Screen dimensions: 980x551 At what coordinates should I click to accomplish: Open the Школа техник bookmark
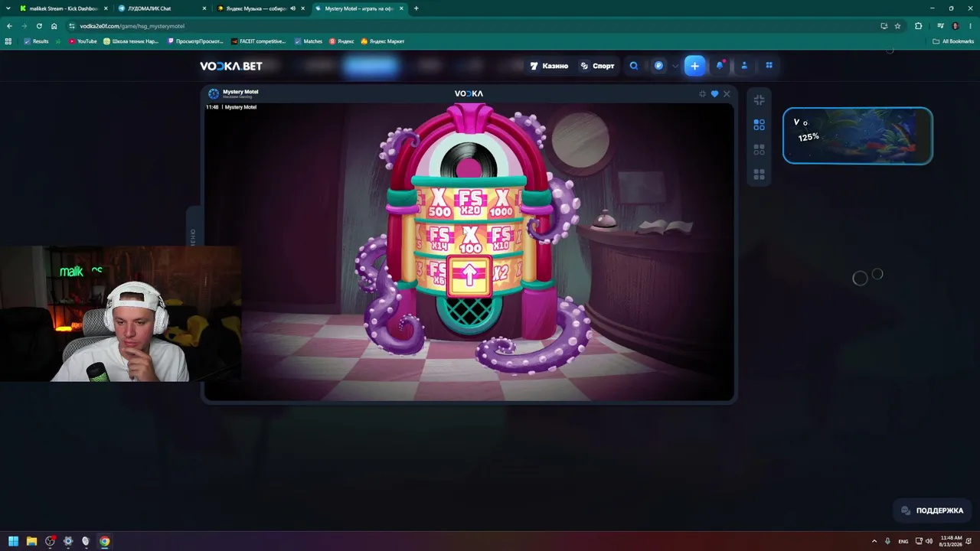[131, 41]
